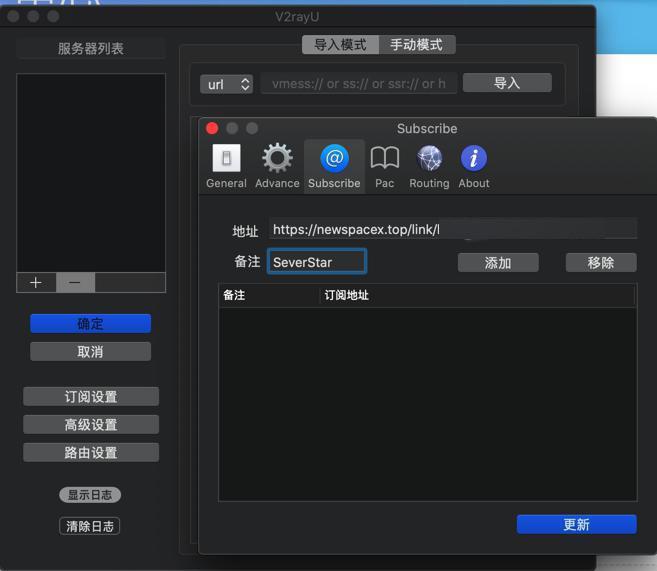Open the Advance gear settings pane
657x571 pixels.
(x=277, y=166)
